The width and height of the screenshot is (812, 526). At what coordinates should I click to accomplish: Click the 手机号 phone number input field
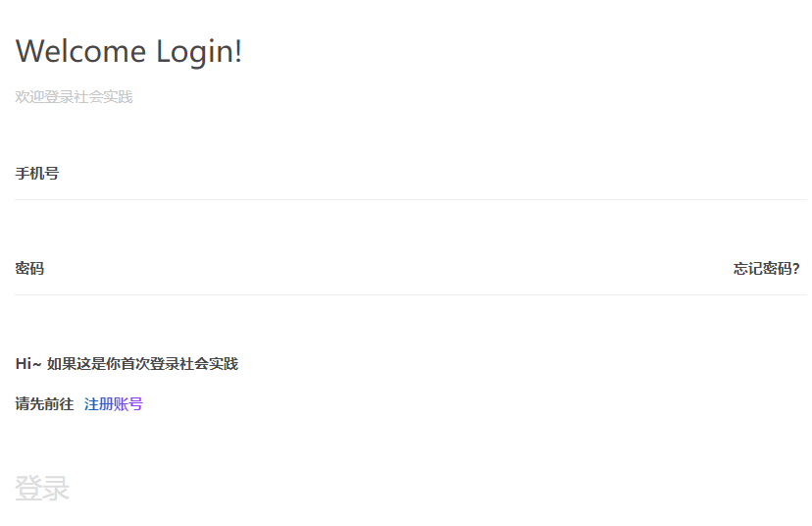pos(410,174)
